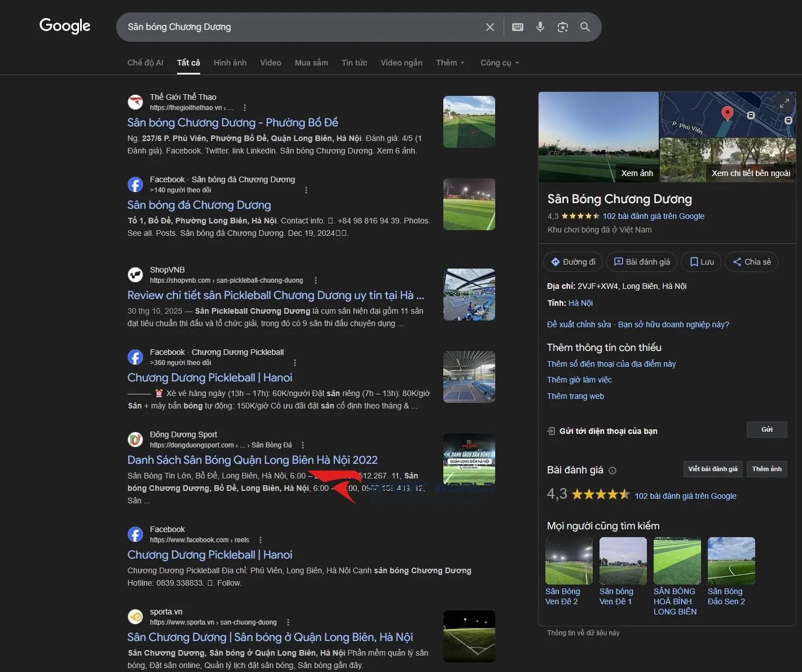
Task: Open the 102 bài đánh giá trên Google link
Action: pos(653,216)
